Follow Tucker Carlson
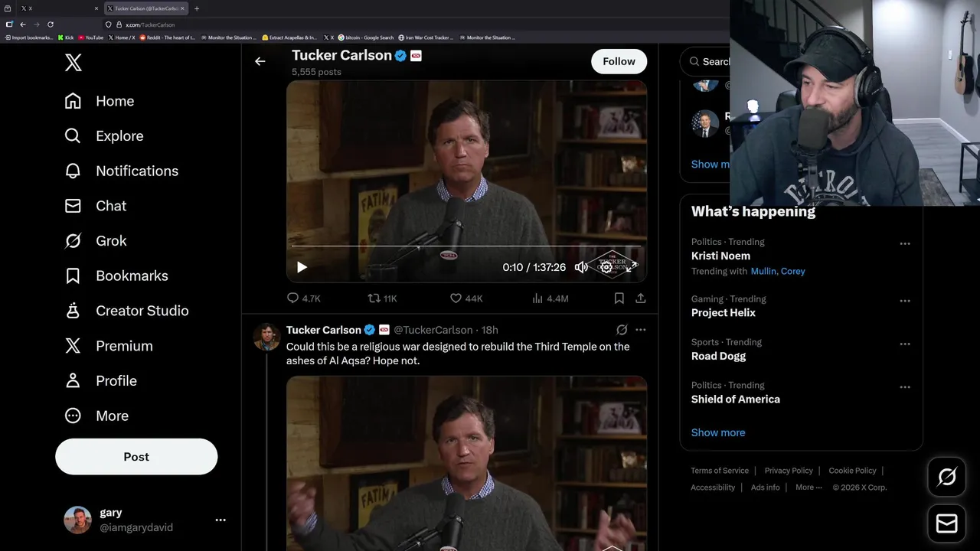This screenshot has height=551, width=980. [x=619, y=61]
